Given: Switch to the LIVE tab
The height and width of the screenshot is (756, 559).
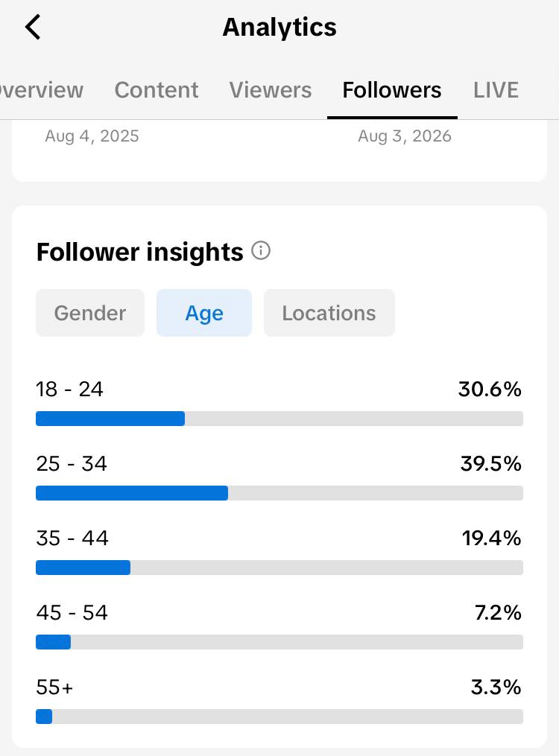Looking at the screenshot, I should [x=496, y=90].
